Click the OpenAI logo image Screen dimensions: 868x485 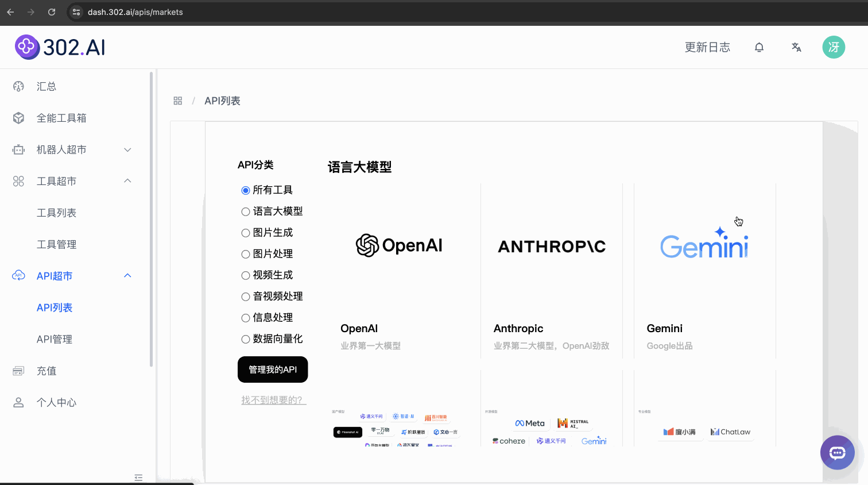[x=399, y=245]
